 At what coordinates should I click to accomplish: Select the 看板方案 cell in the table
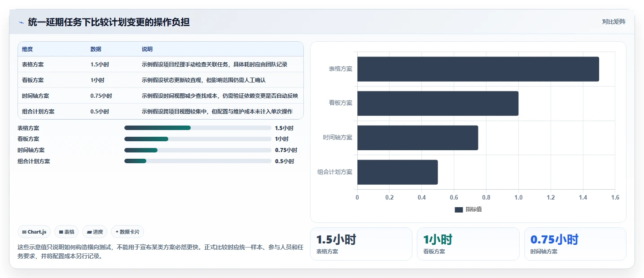pyautogui.click(x=33, y=80)
